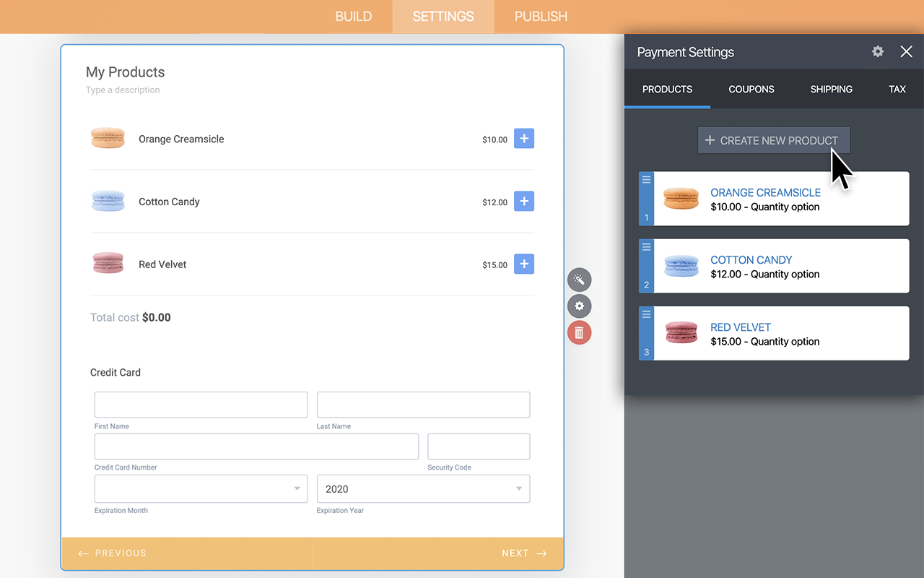Image resolution: width=924 pixels, height=578 pixels.
Task: Click the red trash icon beside the form
Action: (579, 332)
